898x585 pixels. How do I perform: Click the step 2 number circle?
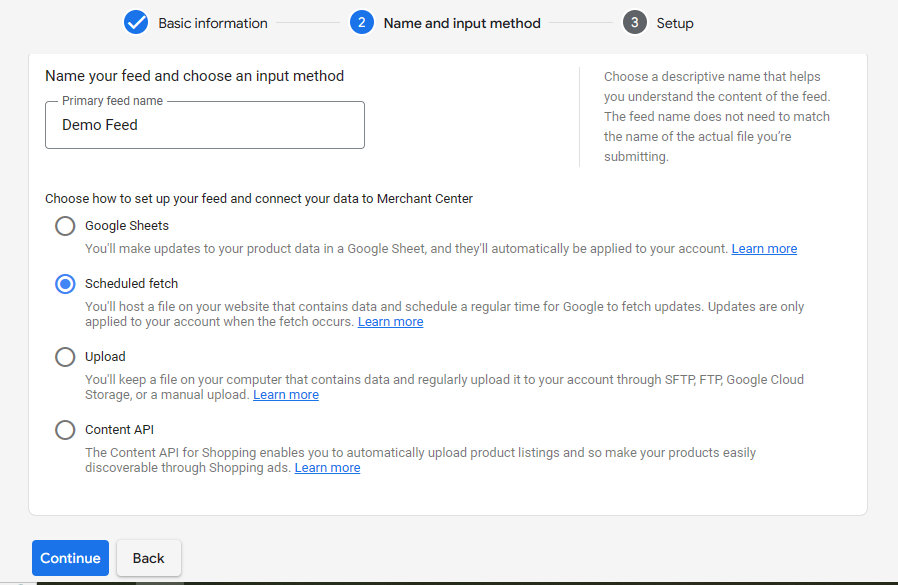click(x=362, y=22)
